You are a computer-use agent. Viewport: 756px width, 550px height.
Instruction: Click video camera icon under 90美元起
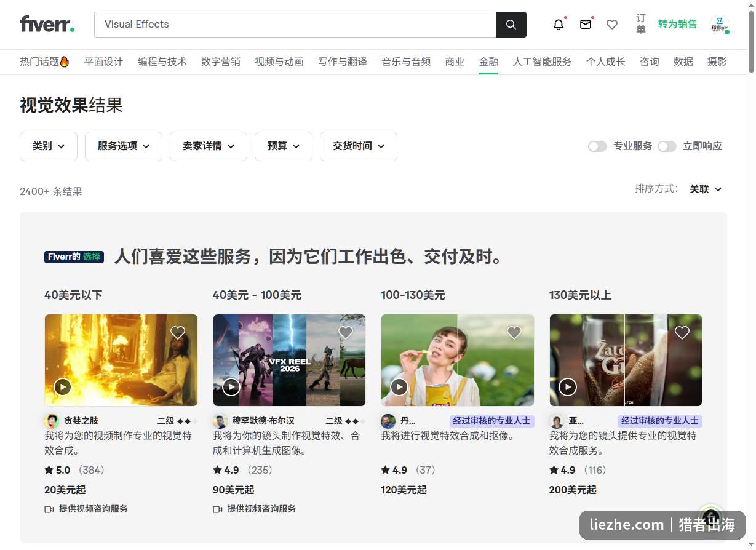point(218,509)
